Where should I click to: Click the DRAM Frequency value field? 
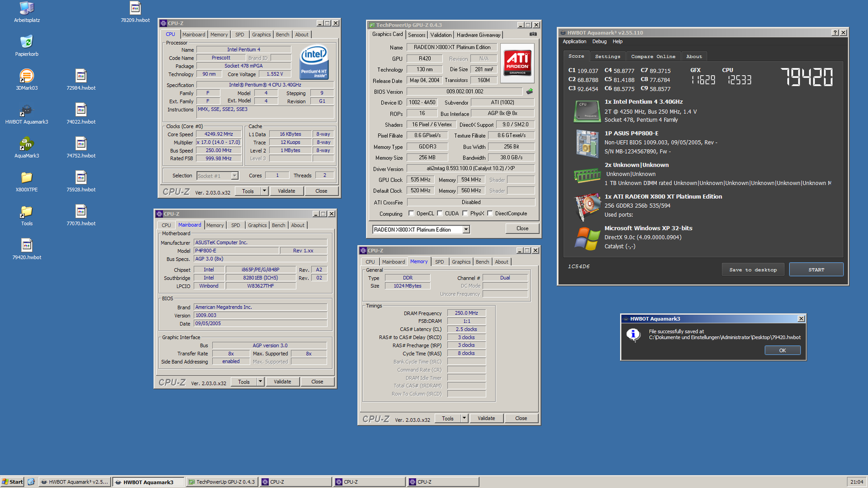pyautogui.click(x=466, y=313)
